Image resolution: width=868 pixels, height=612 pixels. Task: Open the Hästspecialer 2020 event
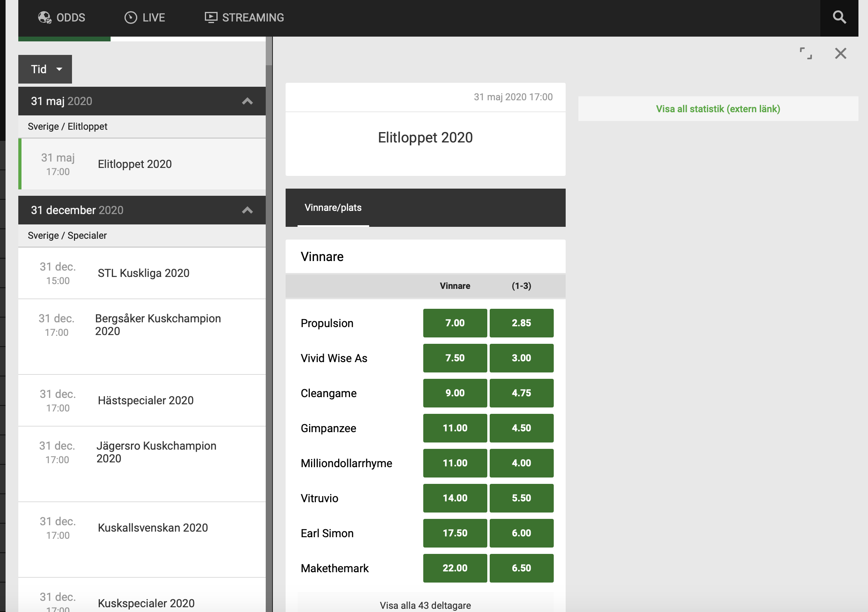[x=146, y=400]
